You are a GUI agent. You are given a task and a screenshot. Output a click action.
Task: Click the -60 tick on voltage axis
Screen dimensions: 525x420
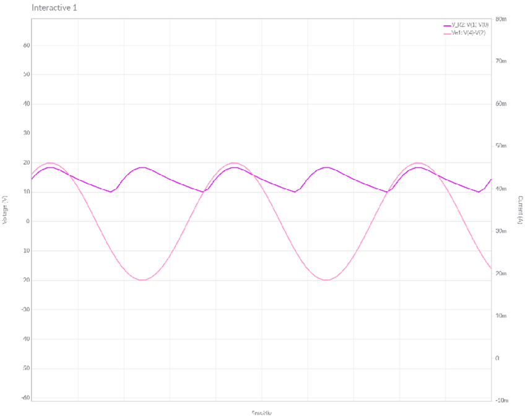[26, 398]
